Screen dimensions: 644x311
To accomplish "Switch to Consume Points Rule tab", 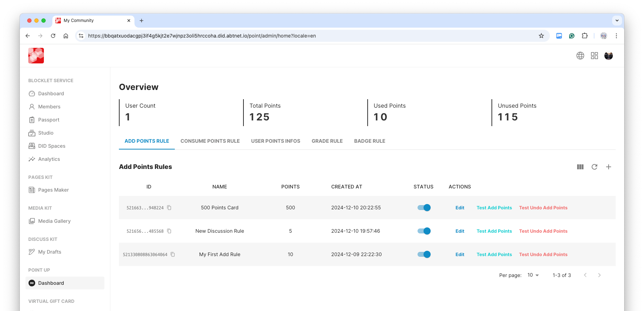I will point(210,141).
